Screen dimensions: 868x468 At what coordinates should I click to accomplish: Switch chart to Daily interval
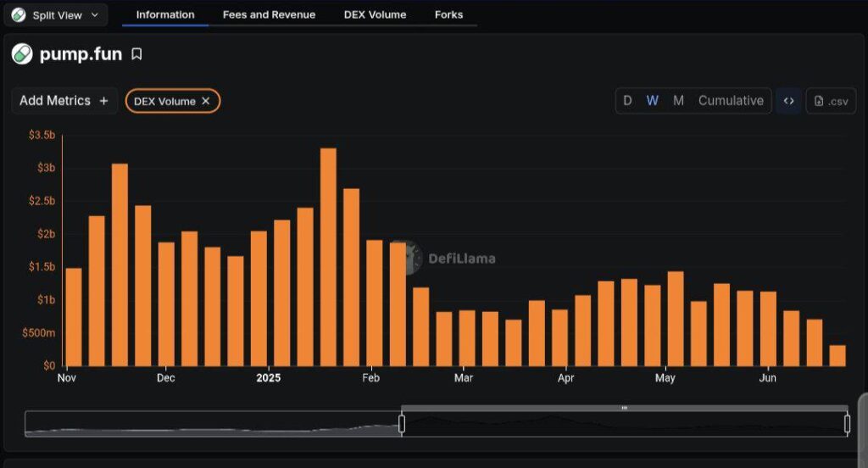[627, 101]
